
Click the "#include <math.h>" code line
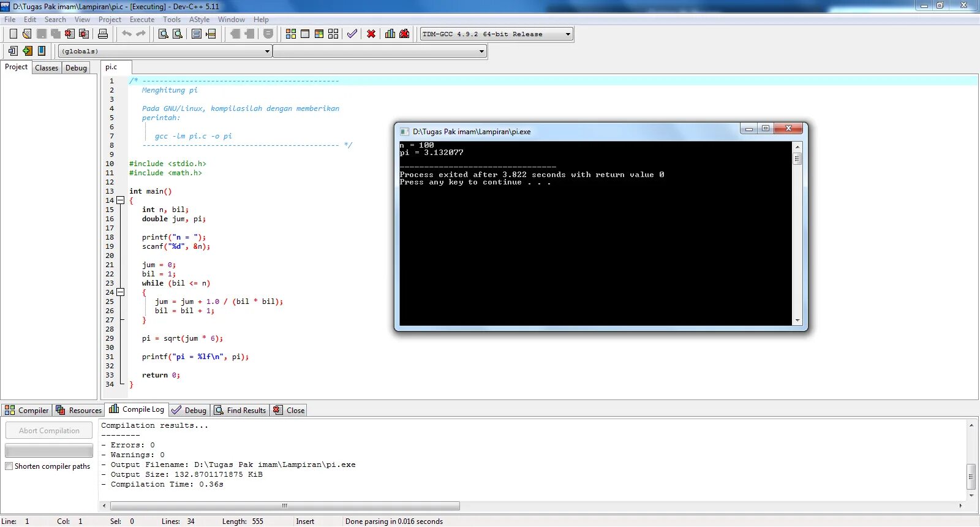[165, 173]
